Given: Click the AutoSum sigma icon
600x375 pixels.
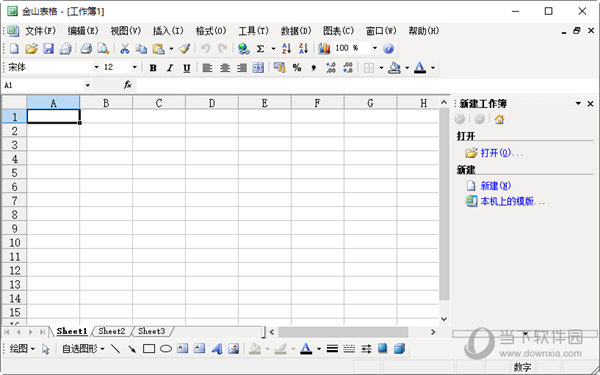Looking at the screenshot, I should 261,49.
